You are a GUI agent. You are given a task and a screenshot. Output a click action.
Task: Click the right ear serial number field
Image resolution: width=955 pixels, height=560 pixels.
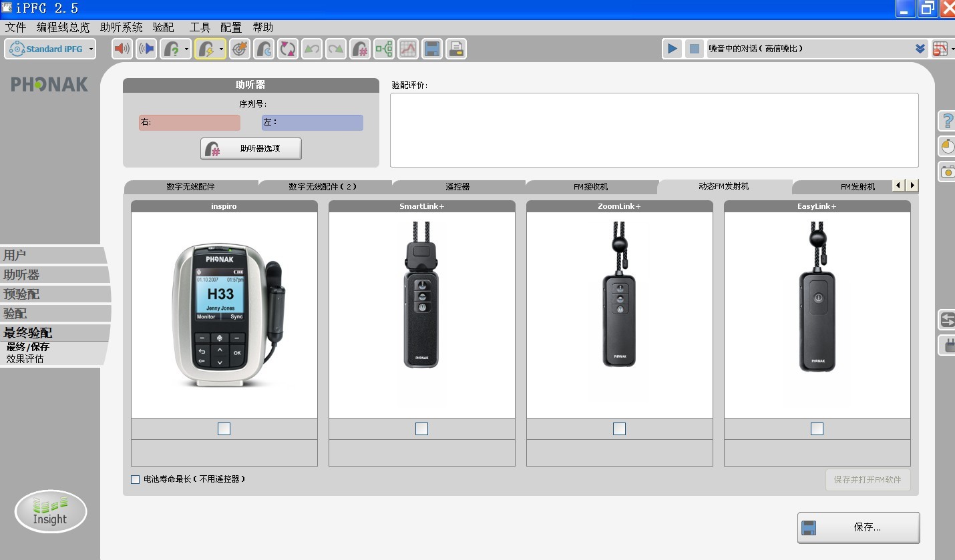(190, 123)
